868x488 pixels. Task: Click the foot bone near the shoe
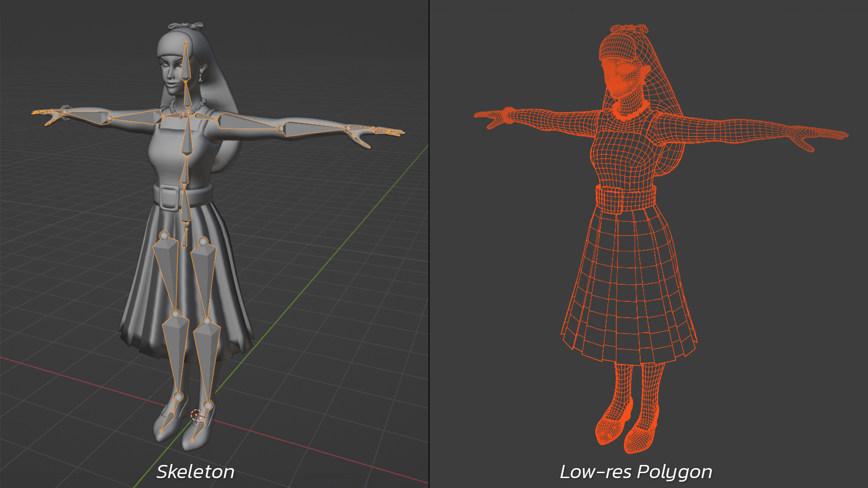pyautogui.click(x=170, y=420)
